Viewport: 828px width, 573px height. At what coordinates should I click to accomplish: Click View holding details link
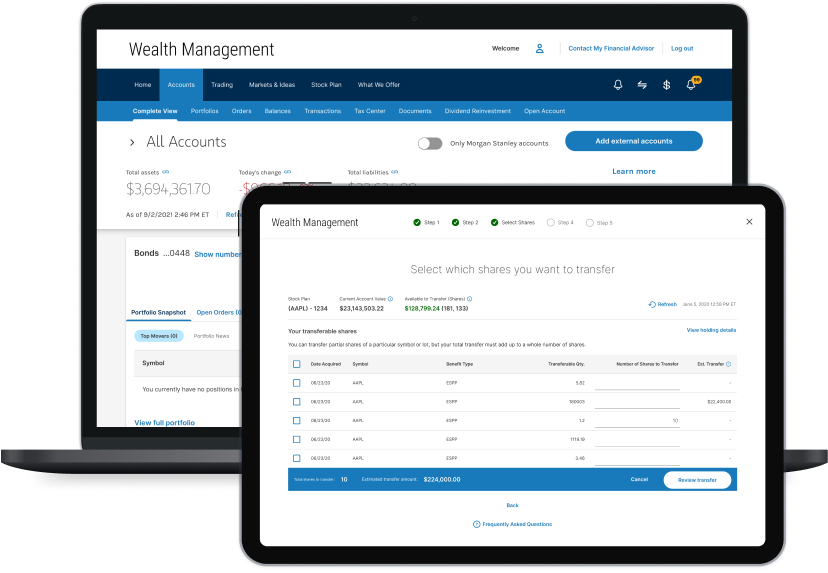[x=711, y=330]
